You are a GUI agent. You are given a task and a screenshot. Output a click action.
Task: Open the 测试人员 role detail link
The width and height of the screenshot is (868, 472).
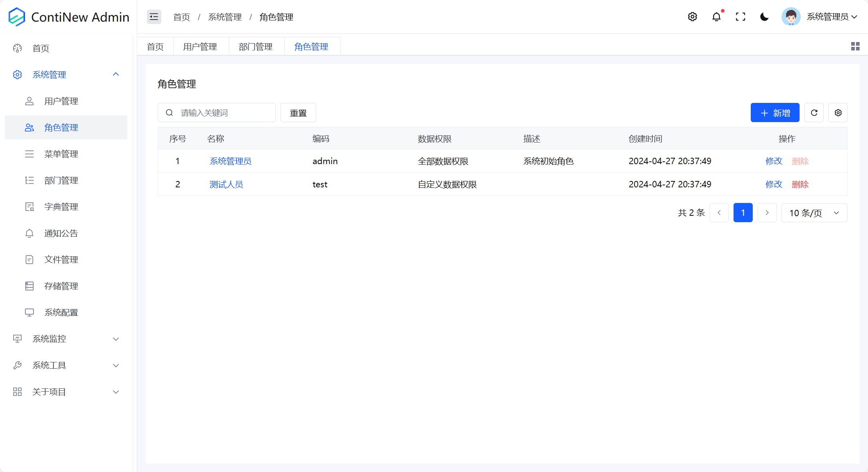point(226,184)
